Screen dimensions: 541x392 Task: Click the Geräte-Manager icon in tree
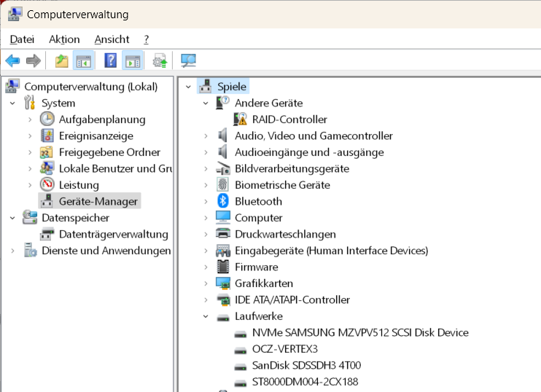tap(47, 201)
